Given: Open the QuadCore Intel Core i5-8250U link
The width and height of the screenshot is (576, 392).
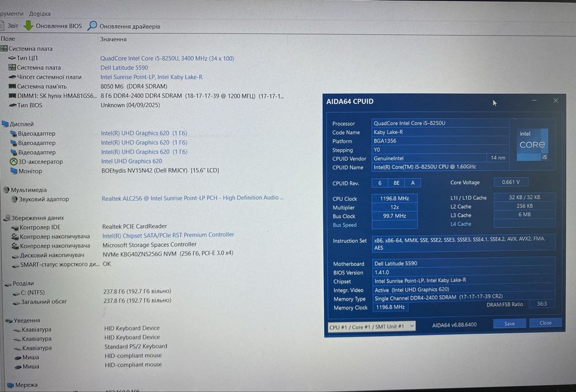Looking at the screenshot, I should point(167,58).
